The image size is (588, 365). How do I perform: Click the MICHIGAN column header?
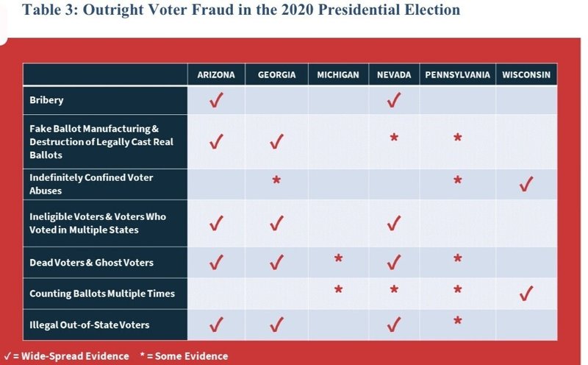coord(338,75)
